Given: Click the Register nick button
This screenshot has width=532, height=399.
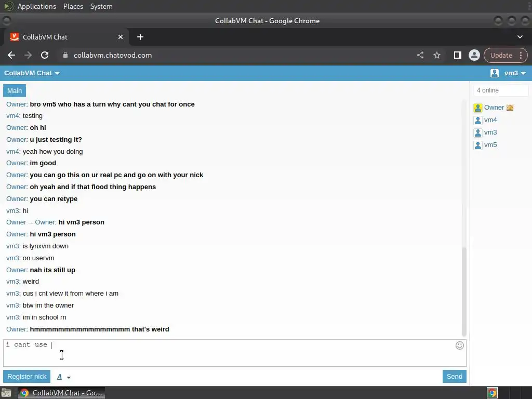Looking at the screenshot, I should pos(27,377).
